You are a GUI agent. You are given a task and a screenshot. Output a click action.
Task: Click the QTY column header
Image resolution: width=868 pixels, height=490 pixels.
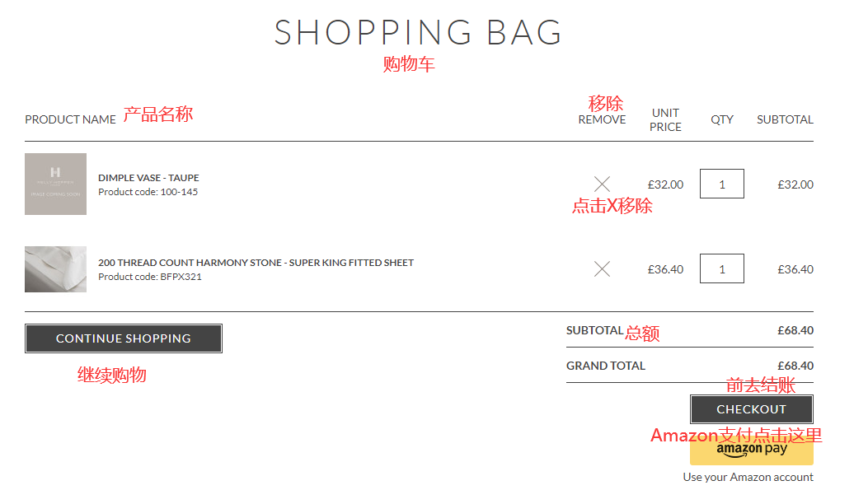(722, 119)
